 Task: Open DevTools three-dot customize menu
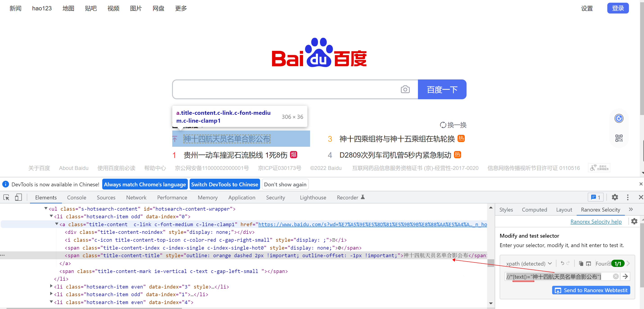pos(628,197)
